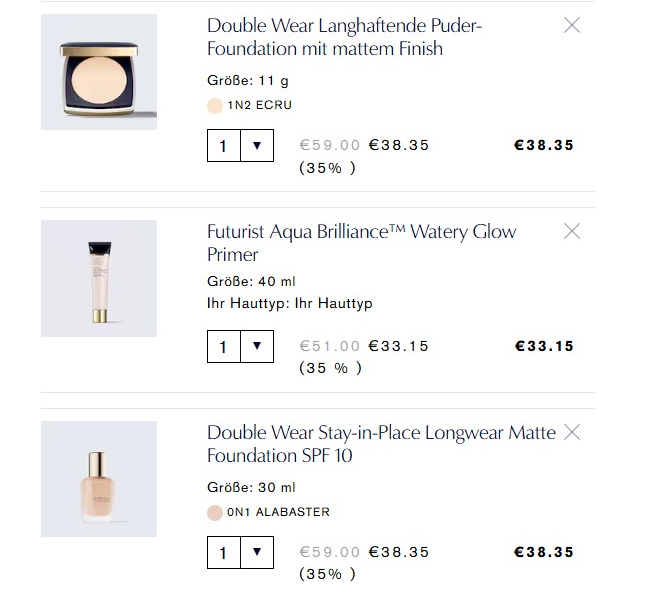The image size is (648, 596).
Task: Remove Futurist Aqua Brilliance Primer from cart
Action: coord(572,232)
